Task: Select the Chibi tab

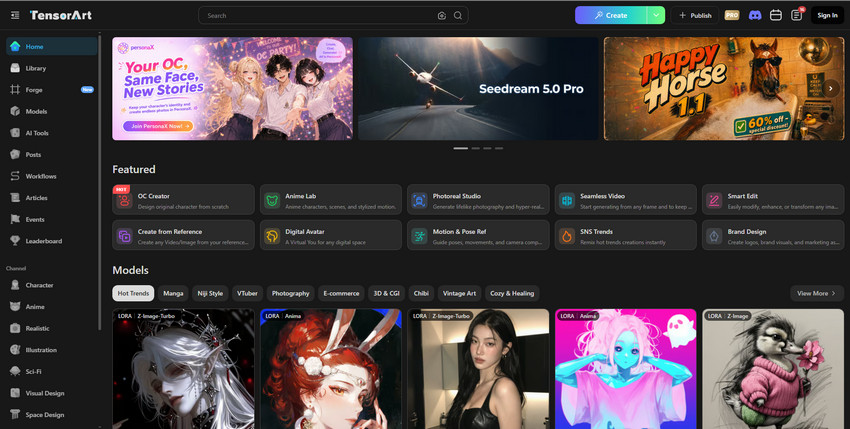Action: (x=421, y=293)
